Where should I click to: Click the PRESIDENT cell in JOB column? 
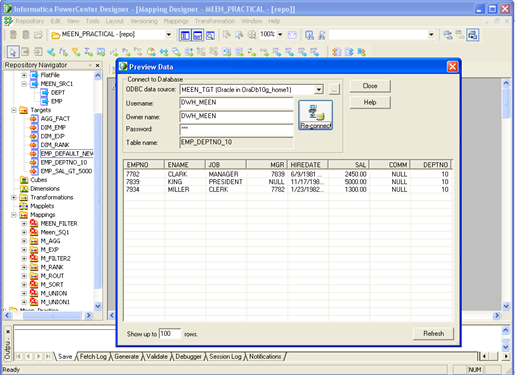coord(225,182)
